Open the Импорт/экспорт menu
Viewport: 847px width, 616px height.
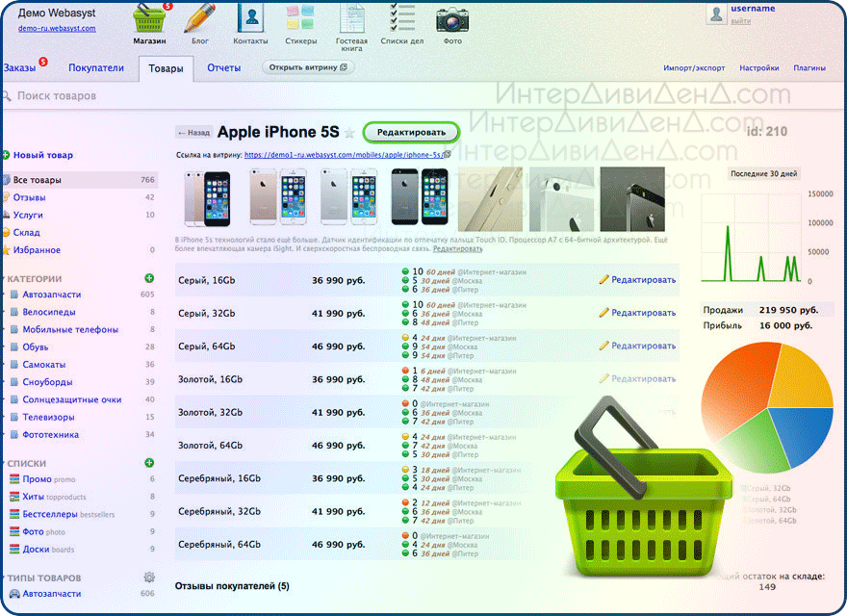[694, 68]
